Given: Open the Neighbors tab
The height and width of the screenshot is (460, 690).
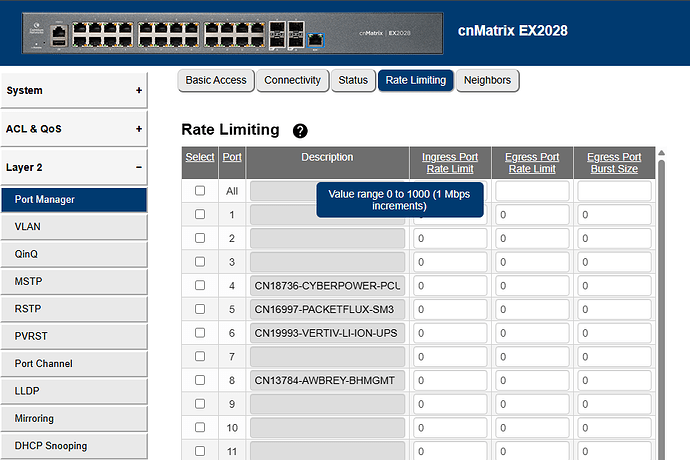Looking at the screenshot, I should [487, 80].
